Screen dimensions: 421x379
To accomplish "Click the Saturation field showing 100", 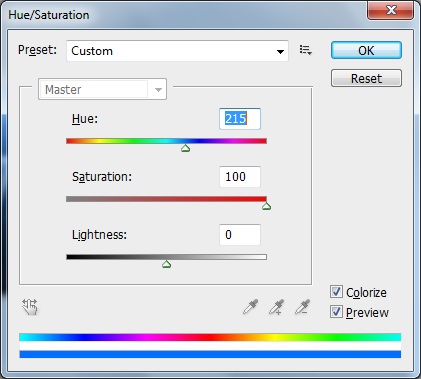I will [240, 177].
